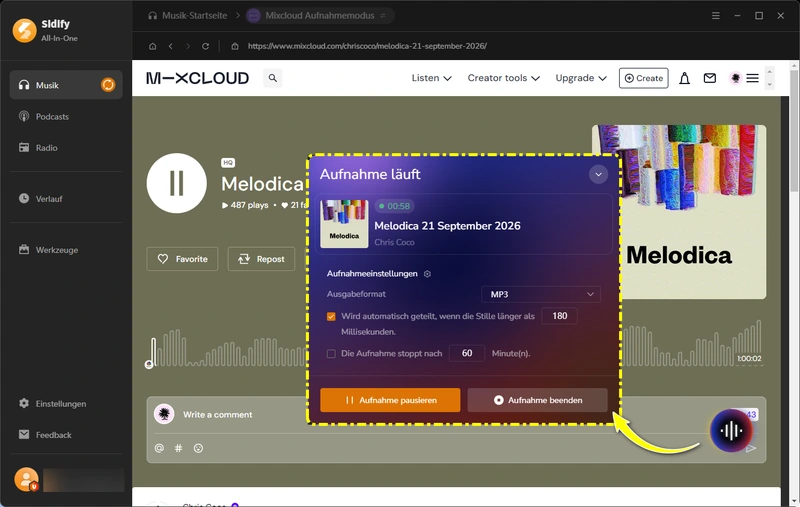
Task: Click the Mixcloud profile avatar
Action: pyautogui.click(x=735, y=78)
